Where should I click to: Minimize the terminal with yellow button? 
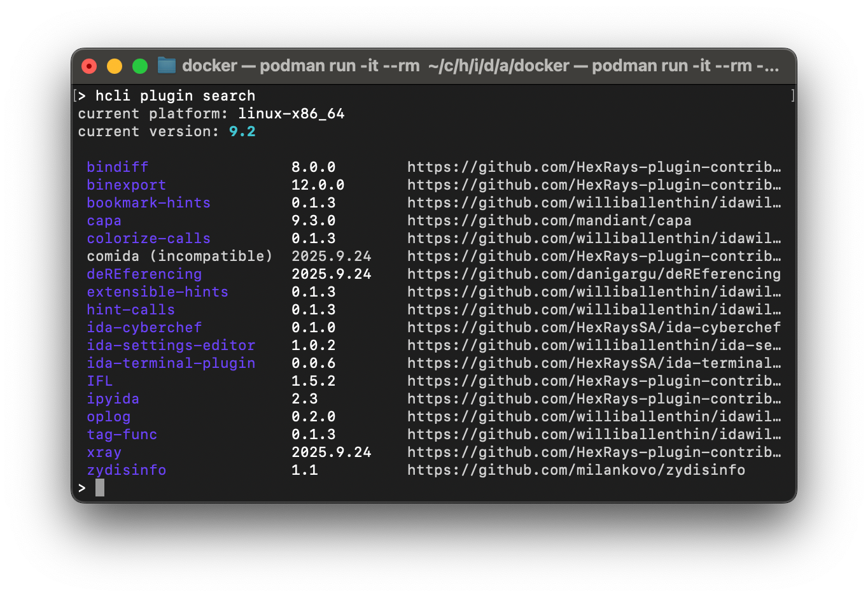(x=115, y=66)
